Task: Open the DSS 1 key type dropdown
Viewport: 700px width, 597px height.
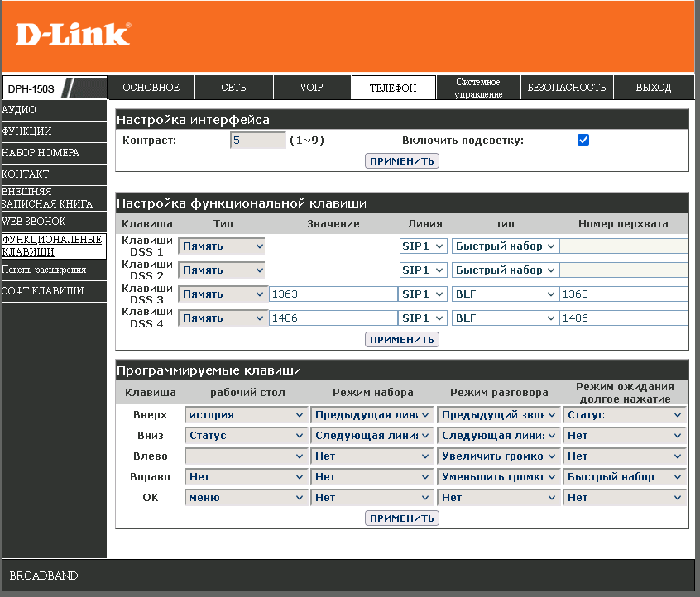Action: click(222, 246)
